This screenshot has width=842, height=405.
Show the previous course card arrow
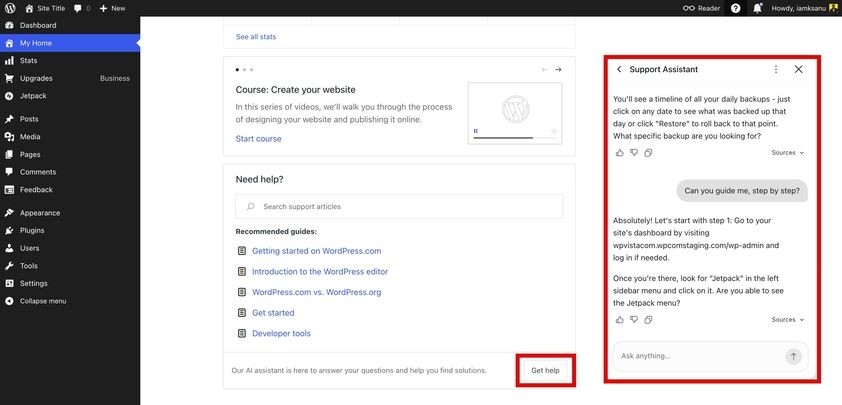[x=545, y=69]
